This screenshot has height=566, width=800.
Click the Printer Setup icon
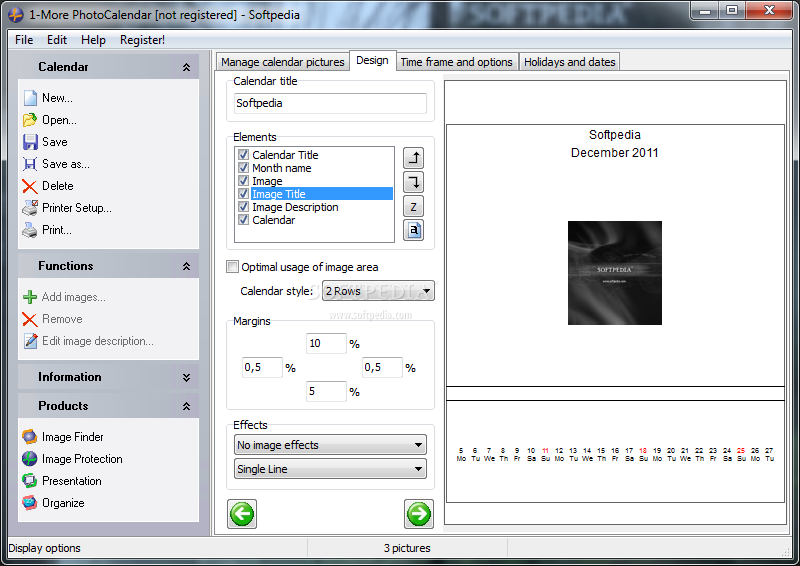(30, 208)
